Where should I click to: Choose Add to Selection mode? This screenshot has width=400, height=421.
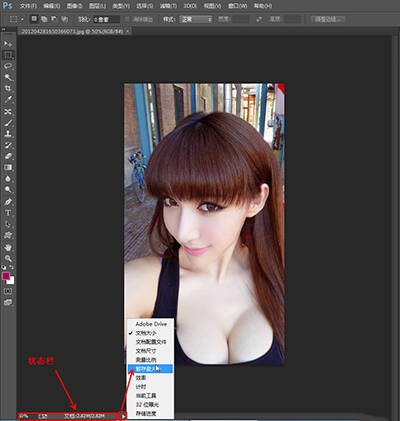44,19
